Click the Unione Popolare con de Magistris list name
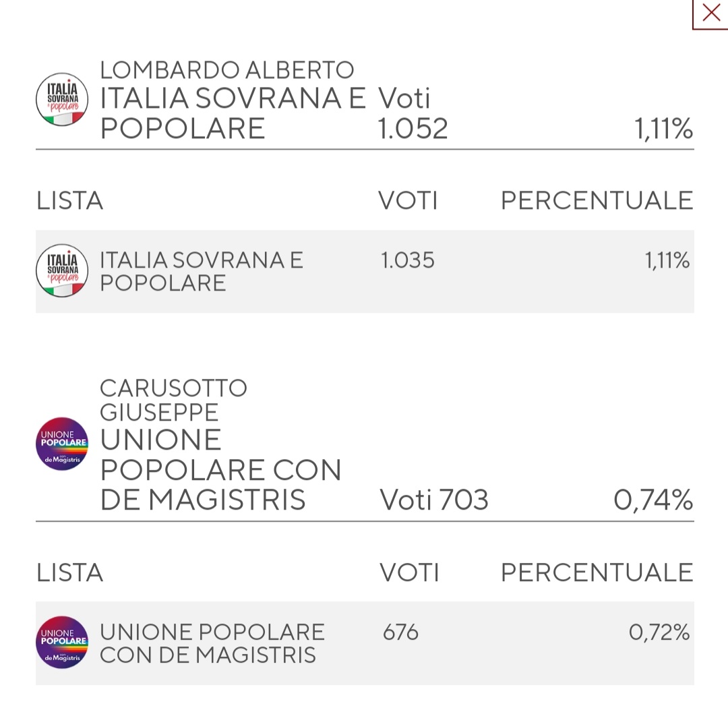The height and width of the screenshot is (716, 728). [x=212, y=643]
